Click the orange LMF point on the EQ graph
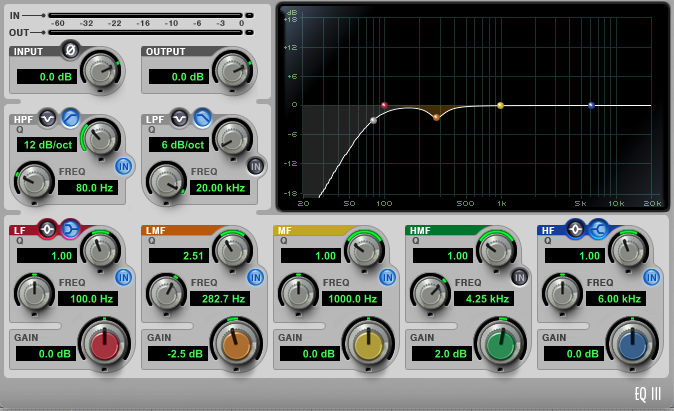The image size is (674, 411). coord(436,117)
